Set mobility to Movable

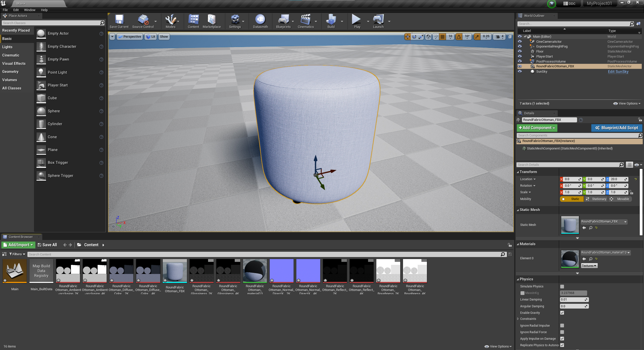[x=620, y=199]
